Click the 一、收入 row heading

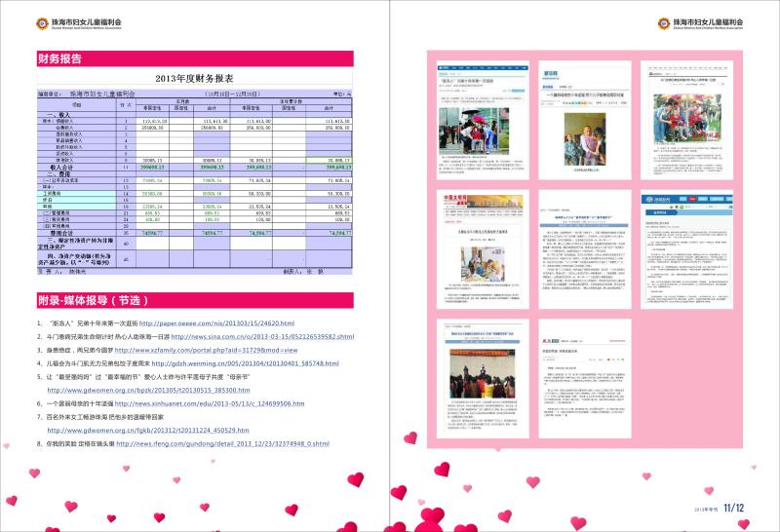pyautogui.click(x=58, y=115)
